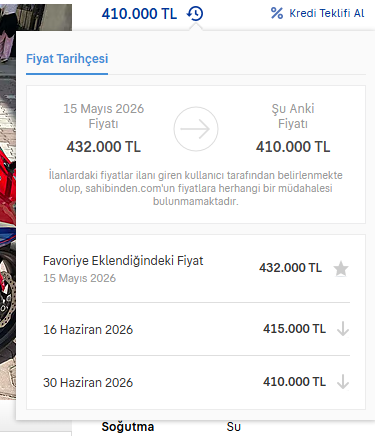Click the Soğutma specification label
The image size is (375, 436).
point(128,427)
